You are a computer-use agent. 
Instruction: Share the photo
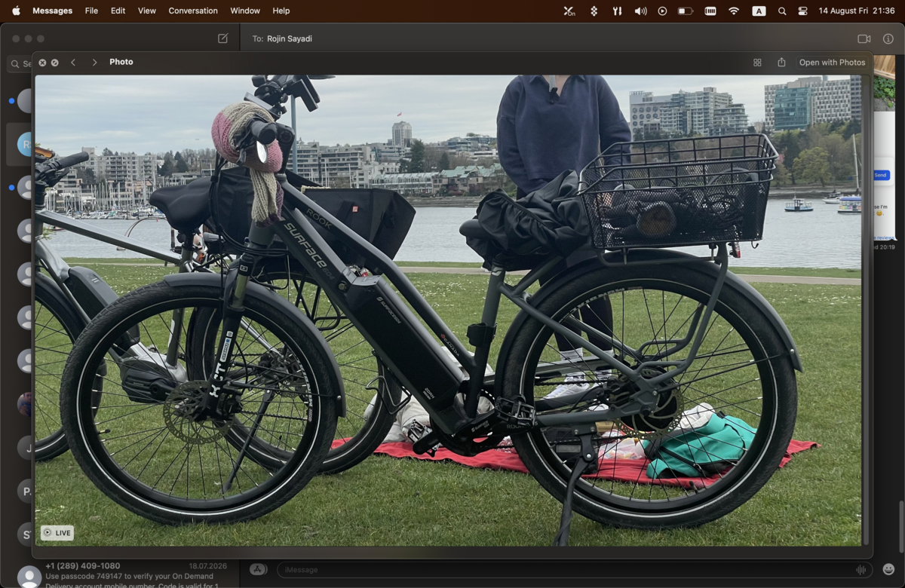point(781,63)
